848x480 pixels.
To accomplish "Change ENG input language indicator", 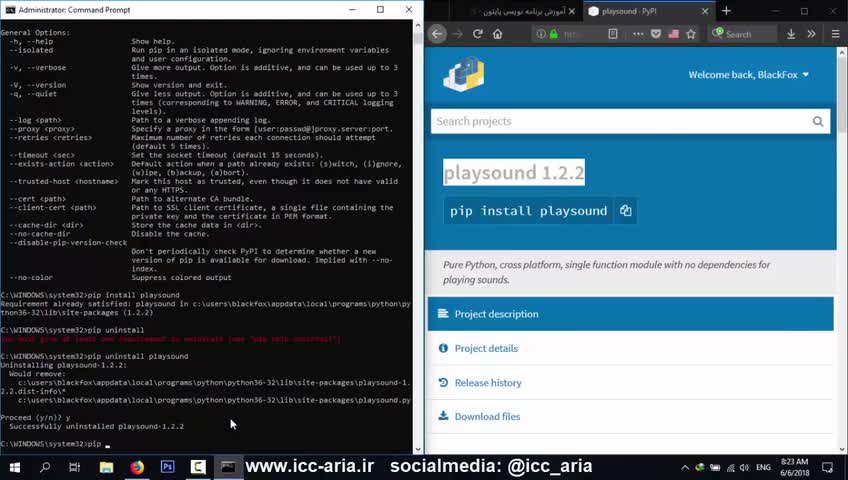I will [x=764, y=468].
